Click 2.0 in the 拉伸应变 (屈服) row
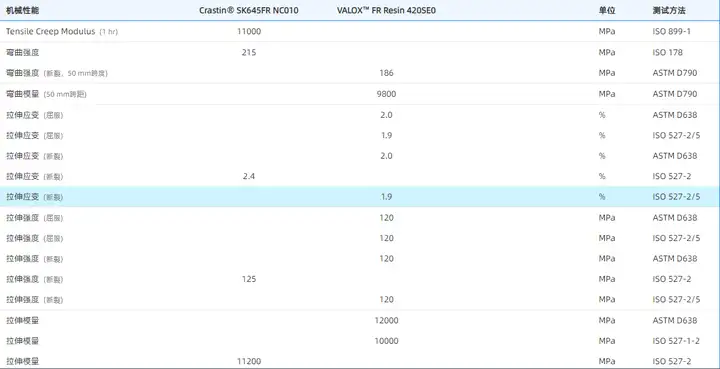720x369 pixels. coord(387,115)
